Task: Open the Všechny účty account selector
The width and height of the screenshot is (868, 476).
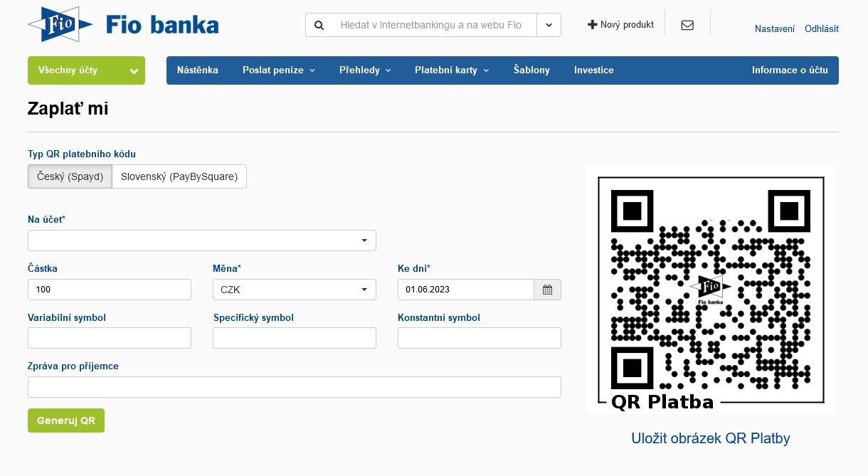Action: tap(86, 70)
